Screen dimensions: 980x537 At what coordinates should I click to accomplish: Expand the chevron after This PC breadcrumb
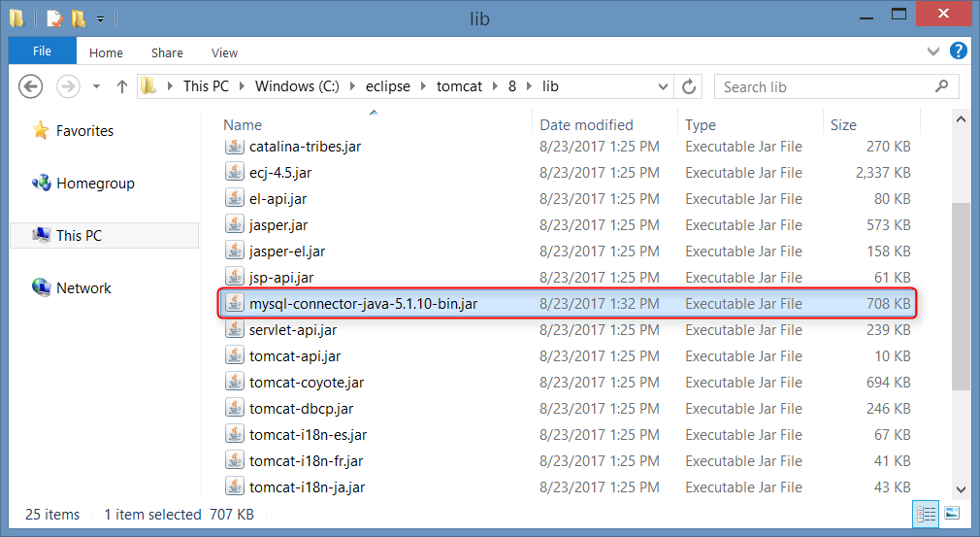tap(242, 86)
